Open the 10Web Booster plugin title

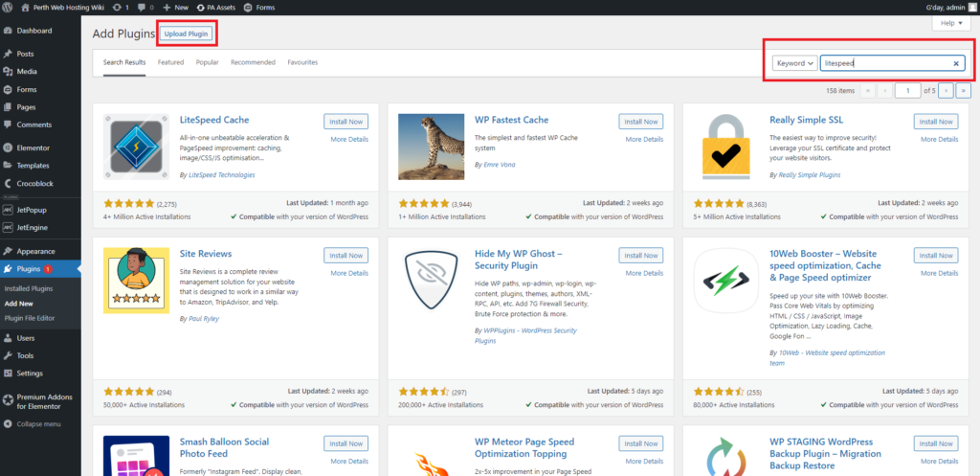(x=826, y=266)
